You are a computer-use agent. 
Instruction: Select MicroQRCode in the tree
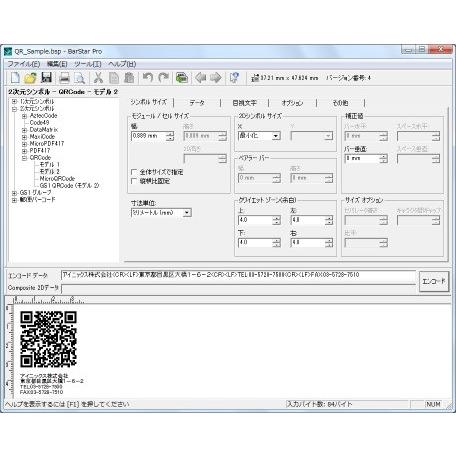[x=57, y=179]
